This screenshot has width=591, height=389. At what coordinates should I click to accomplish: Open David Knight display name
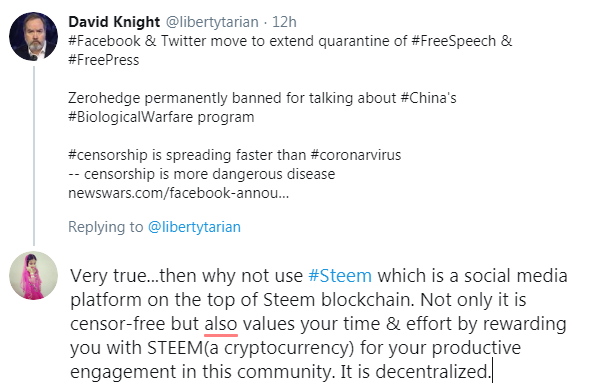[x=114, y=22]
